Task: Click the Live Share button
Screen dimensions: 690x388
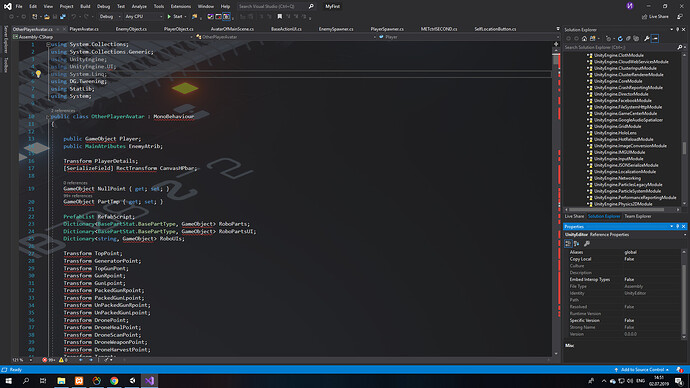Action: point(655,17)
